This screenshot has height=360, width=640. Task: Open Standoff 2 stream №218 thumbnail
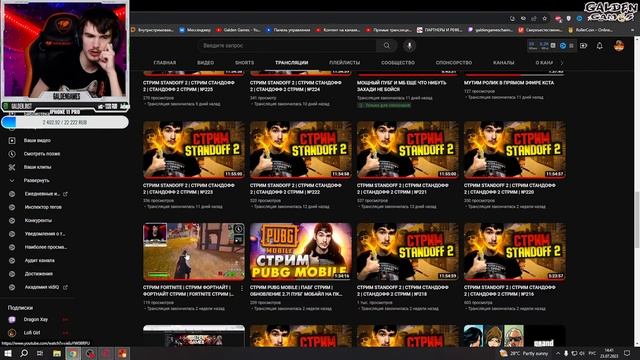point(408,251)
